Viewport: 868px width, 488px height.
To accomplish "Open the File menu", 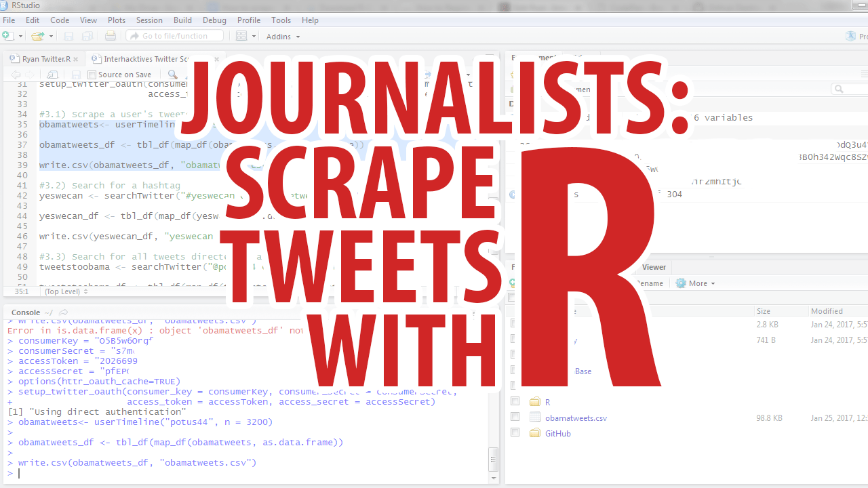I will point(9,20).
